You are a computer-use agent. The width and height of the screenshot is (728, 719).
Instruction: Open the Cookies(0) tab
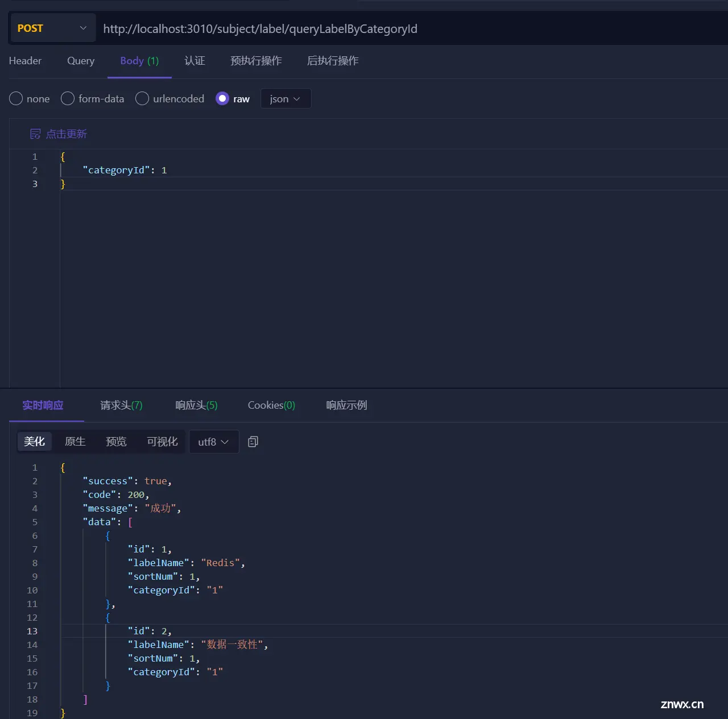click(x=271, y=405)
